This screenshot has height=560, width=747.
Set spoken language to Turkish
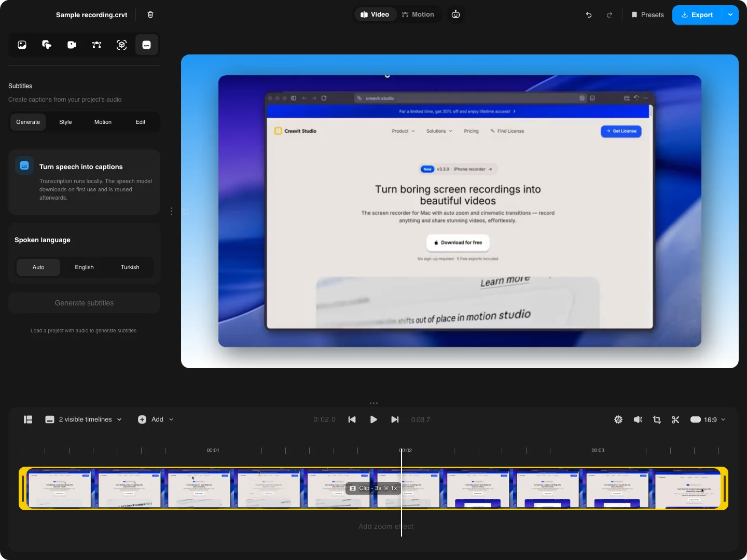click(x=130, y=268)
